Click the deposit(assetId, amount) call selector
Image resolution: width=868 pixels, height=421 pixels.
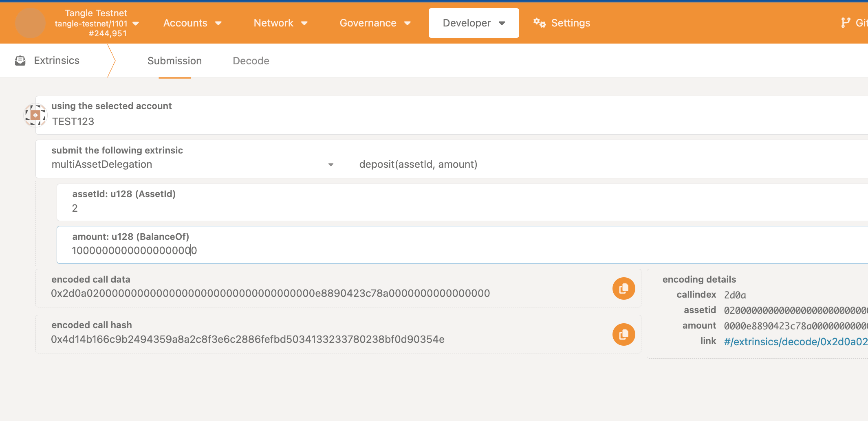click(x=418, y=164)
